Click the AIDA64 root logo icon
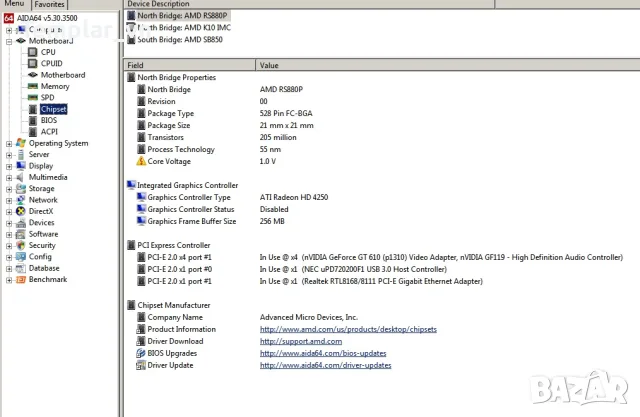 pos(9,18)
